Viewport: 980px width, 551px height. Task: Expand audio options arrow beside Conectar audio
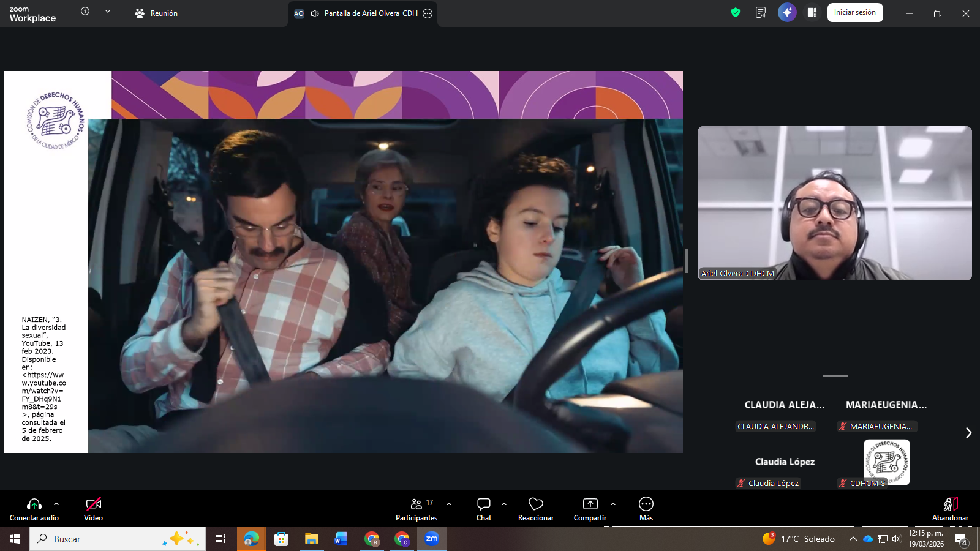pos(56,504)
